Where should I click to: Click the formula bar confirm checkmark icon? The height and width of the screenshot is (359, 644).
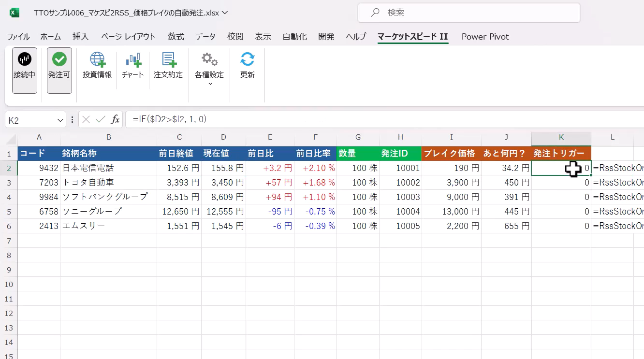coord(101,120)
